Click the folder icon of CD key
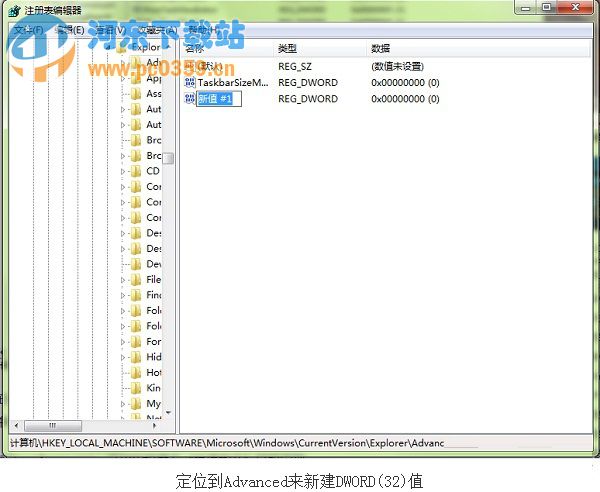This screenshot has width=600, height=492. 136,171
